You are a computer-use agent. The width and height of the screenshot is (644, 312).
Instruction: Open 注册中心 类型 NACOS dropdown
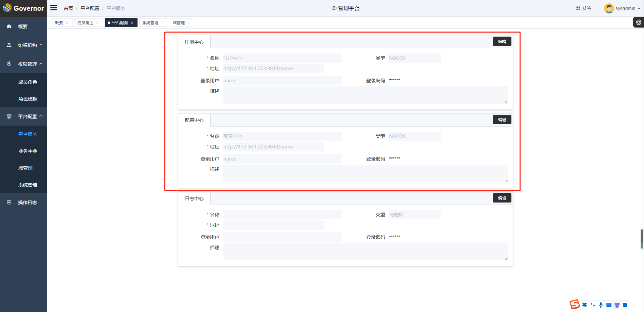tap(415, 58)
